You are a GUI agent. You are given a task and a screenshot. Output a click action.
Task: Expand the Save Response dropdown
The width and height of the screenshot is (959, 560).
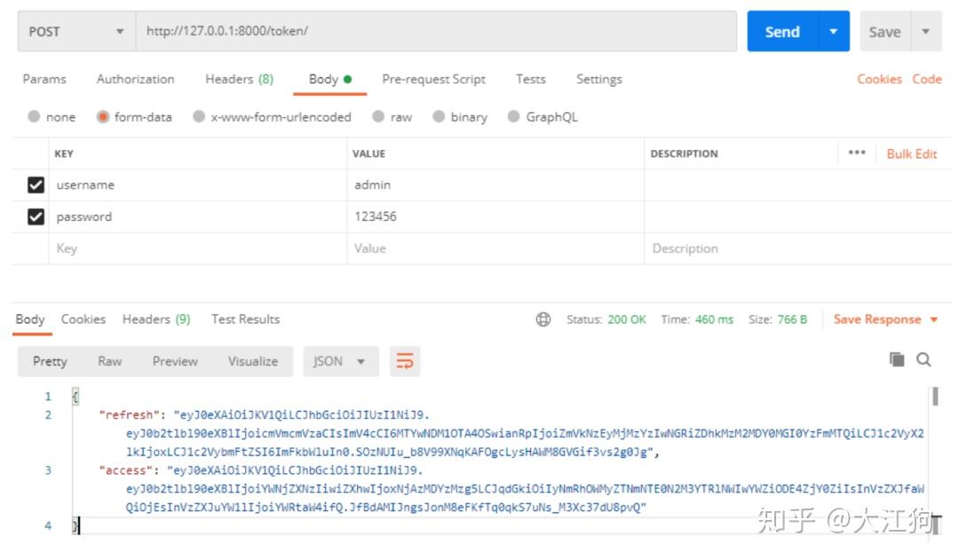tap(931, 319)
